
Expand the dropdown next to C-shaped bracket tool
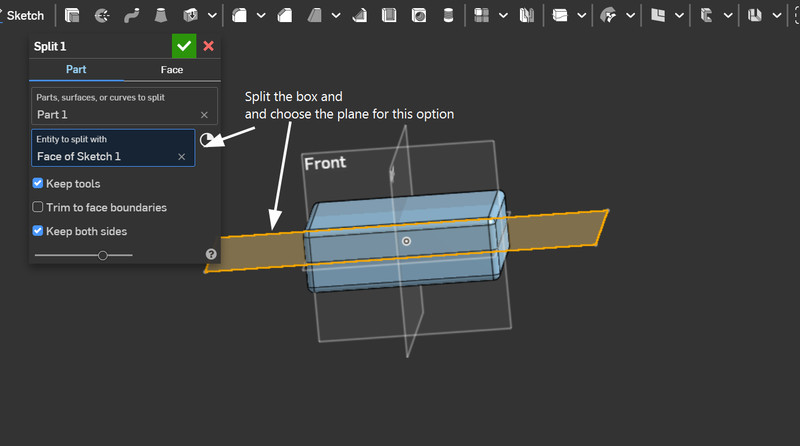point(728,16)
